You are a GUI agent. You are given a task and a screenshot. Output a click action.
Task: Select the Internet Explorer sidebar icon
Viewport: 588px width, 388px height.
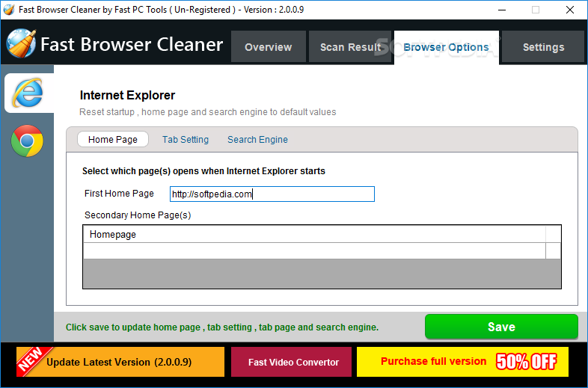(x=29, y=93)
